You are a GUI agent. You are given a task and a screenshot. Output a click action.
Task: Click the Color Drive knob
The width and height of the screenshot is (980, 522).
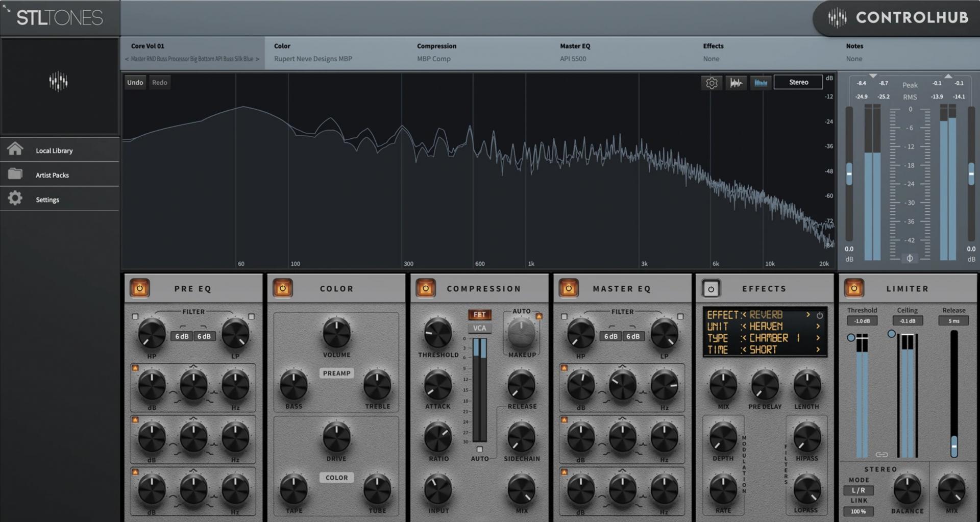tap(336, 437)
